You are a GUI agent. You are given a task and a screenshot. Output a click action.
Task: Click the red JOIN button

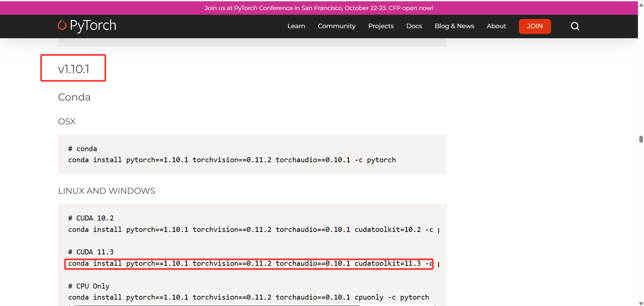point(535,26)
